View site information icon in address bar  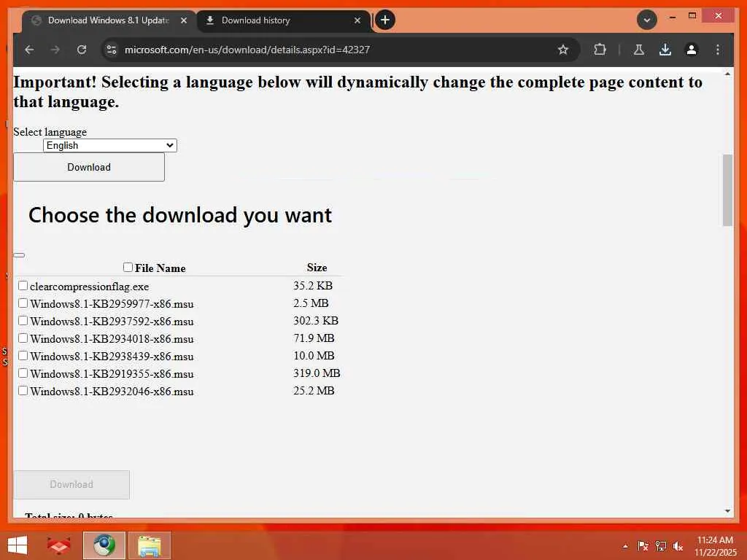(x=112, y=50)
